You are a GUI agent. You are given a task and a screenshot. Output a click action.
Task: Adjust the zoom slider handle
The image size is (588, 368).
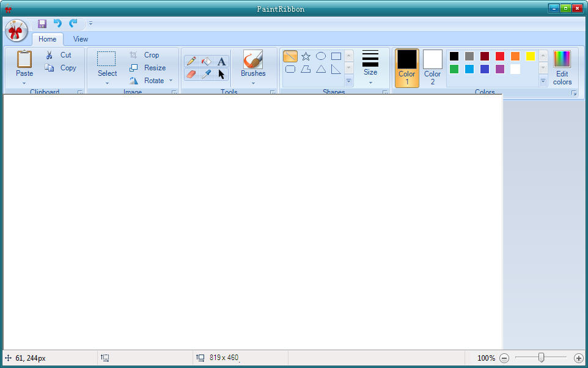click(x=541, y=358)
